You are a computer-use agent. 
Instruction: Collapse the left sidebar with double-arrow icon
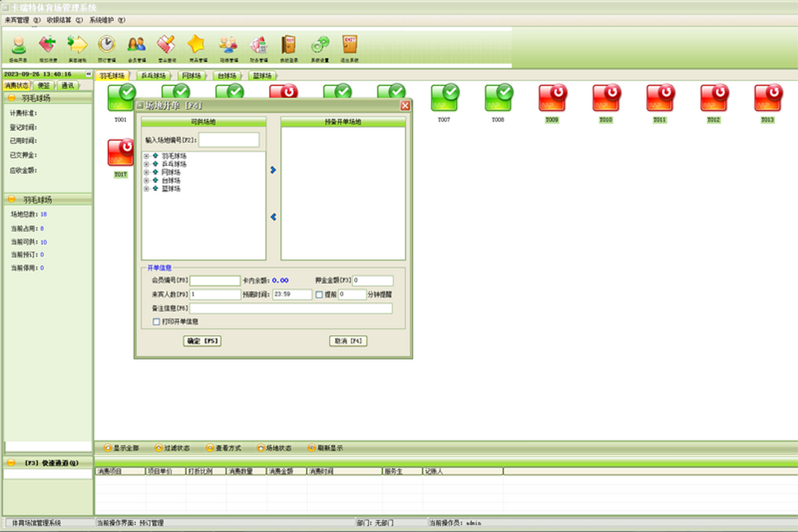click(x=88, y=74)
